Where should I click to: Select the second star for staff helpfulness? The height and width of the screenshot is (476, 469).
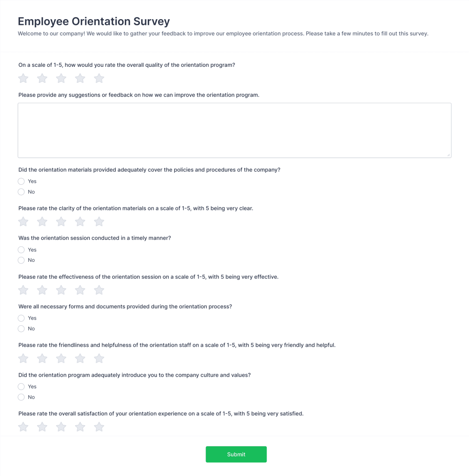(42, 358)
